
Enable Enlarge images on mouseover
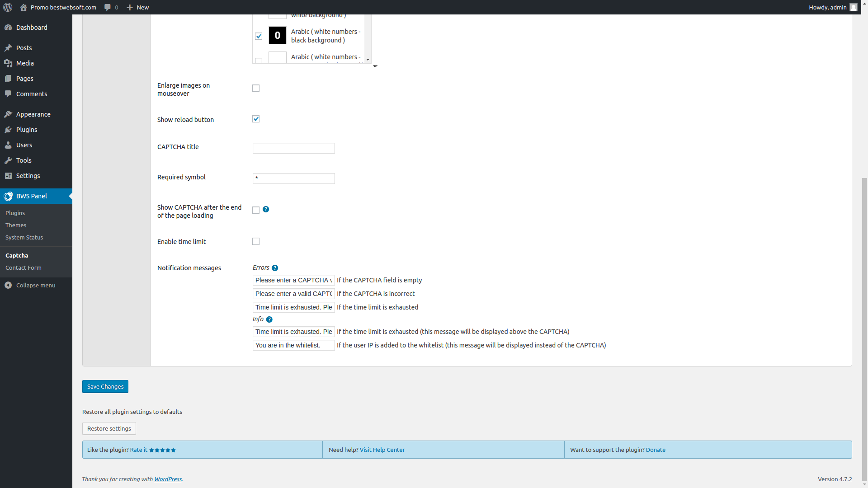[x=256, y=88]
